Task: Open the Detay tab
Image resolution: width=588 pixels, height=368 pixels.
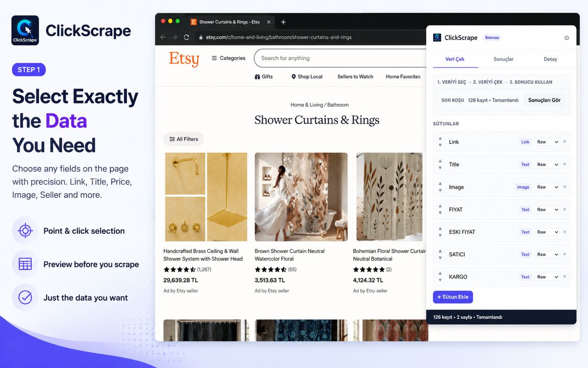Action: click(x=550, y=59)
